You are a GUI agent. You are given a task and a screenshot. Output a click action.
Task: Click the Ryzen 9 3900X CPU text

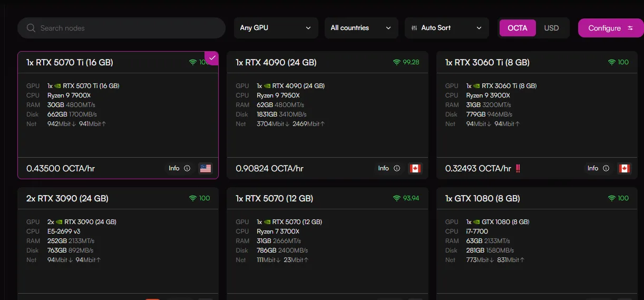[488, 95]
